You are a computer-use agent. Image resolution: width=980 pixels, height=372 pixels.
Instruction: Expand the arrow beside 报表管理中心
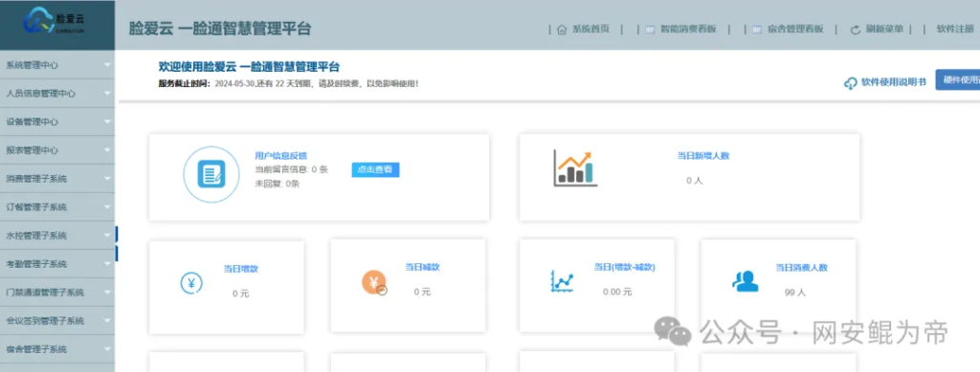[x=107, y=150]
